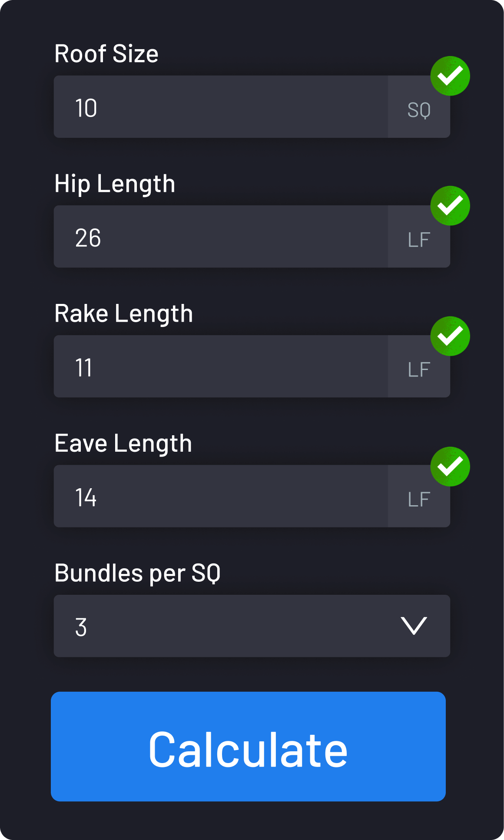The height and width of the screenshot is (840, 504).
Task: Click the SQ unit badge on Roof Size
Action: pyautogui.click(x=419, y=110)
